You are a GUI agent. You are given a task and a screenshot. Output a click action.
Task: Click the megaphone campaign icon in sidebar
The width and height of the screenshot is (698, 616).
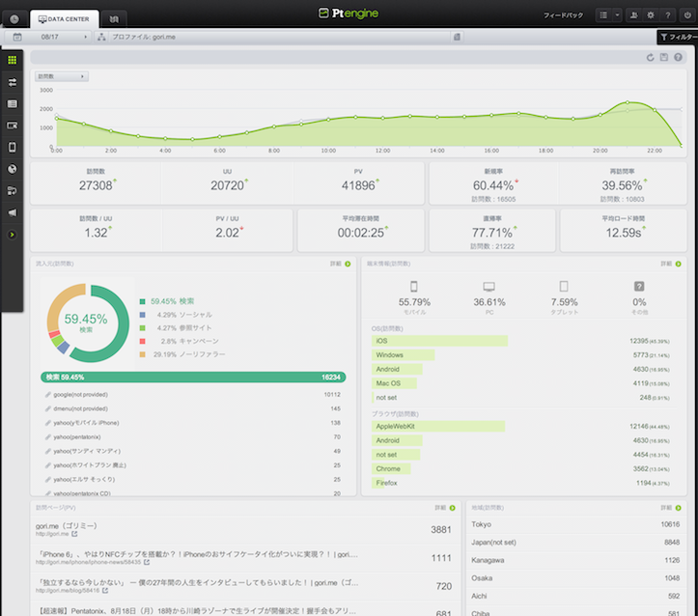coord(13,212)
